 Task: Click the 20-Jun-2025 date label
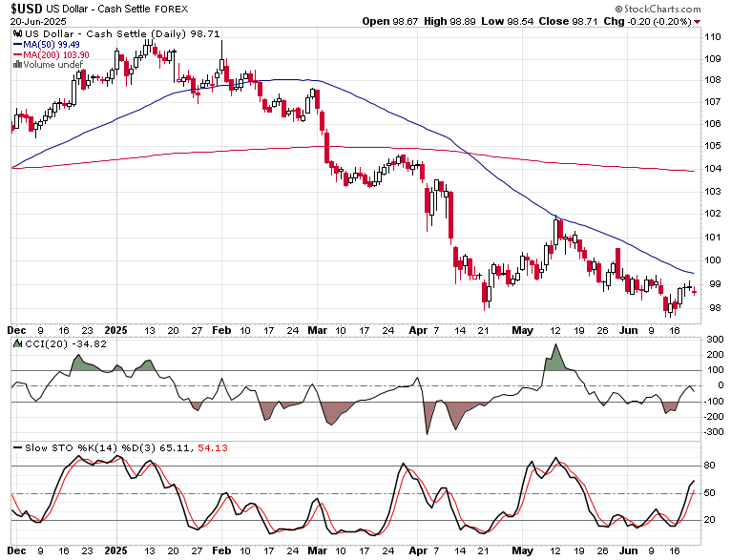coord(38,21)
